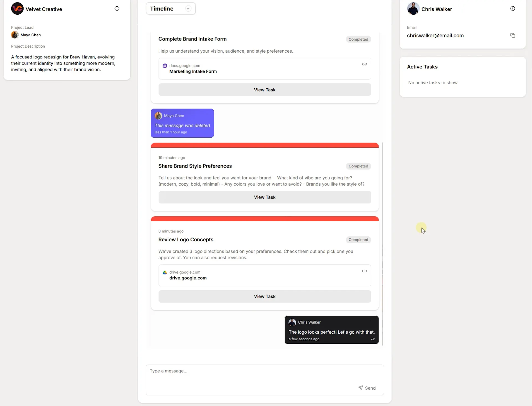This screenshot has height=406, width=532.
Task: Click the Active Tasks heading
Action: point(422,67)
